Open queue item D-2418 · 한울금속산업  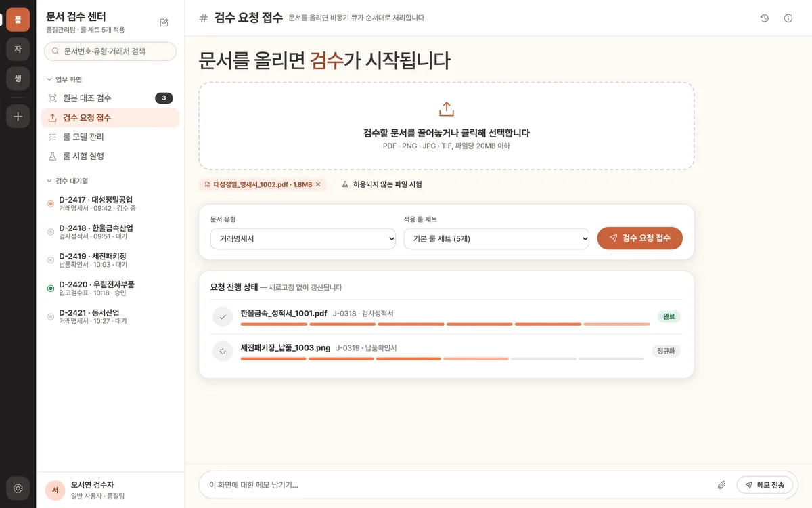(x=110, y=232)
